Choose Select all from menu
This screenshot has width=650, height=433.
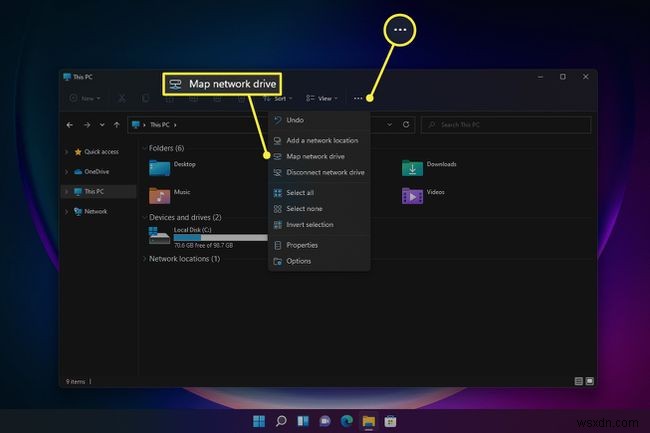(x=319, y=193)
